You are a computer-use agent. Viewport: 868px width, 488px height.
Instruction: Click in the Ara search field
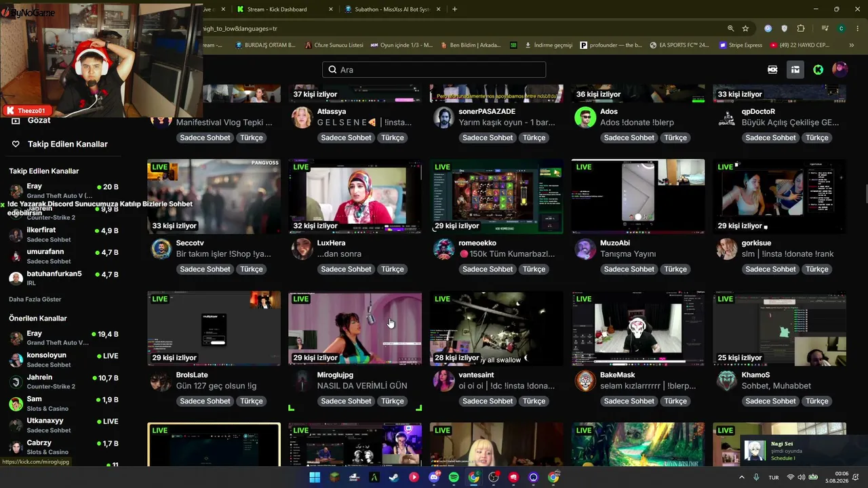point(434,70)
